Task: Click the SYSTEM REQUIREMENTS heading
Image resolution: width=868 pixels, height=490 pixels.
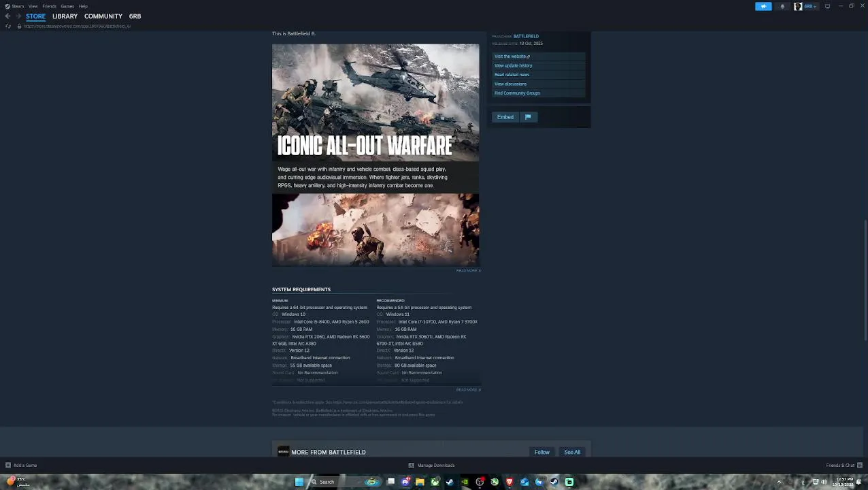Action: tap(301, 290)
